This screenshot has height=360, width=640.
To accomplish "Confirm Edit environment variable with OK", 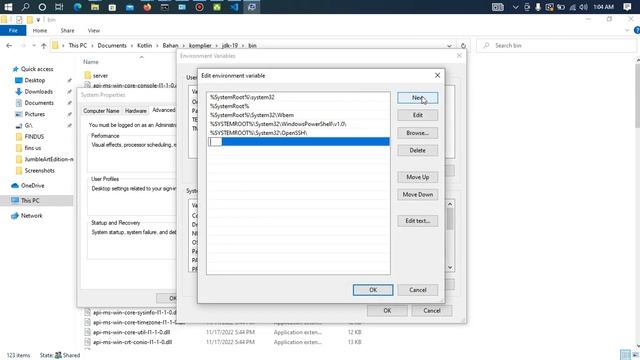I will coord(373,290).
